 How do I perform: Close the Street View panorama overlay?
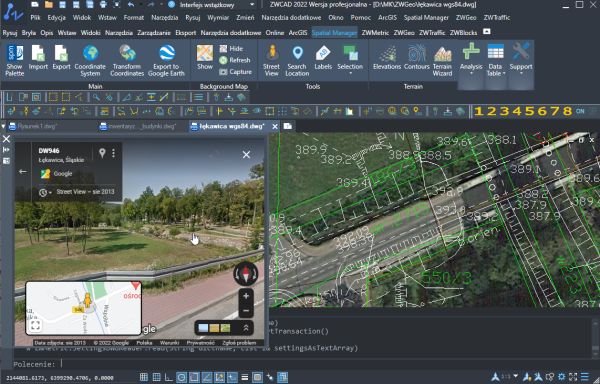click(x=246, y=155)
